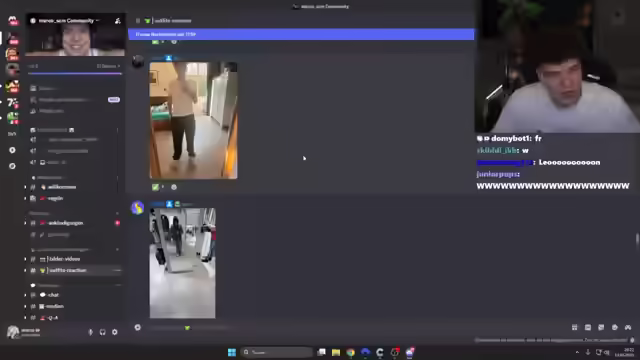Viewport: 640px width, 360px height.
Task: Click the Windows taskbar search box
Action: coord(277,352)
